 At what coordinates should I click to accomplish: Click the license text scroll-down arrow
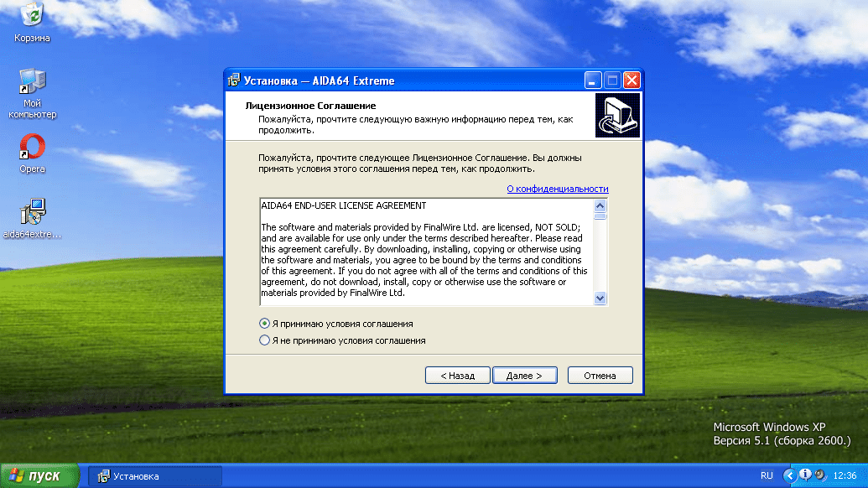pos(600,299)
